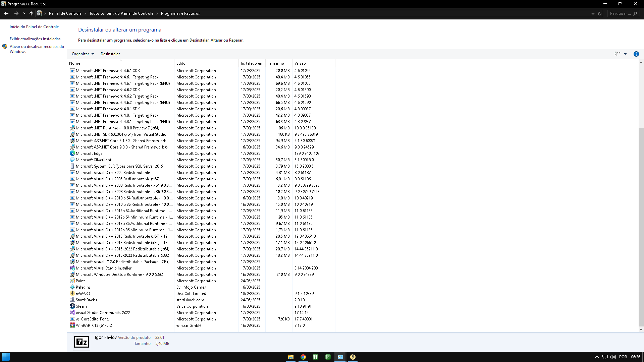The height and width of the screenshot is (362, 644).
Task: Open the help question mark button
Action: [636, 54]
